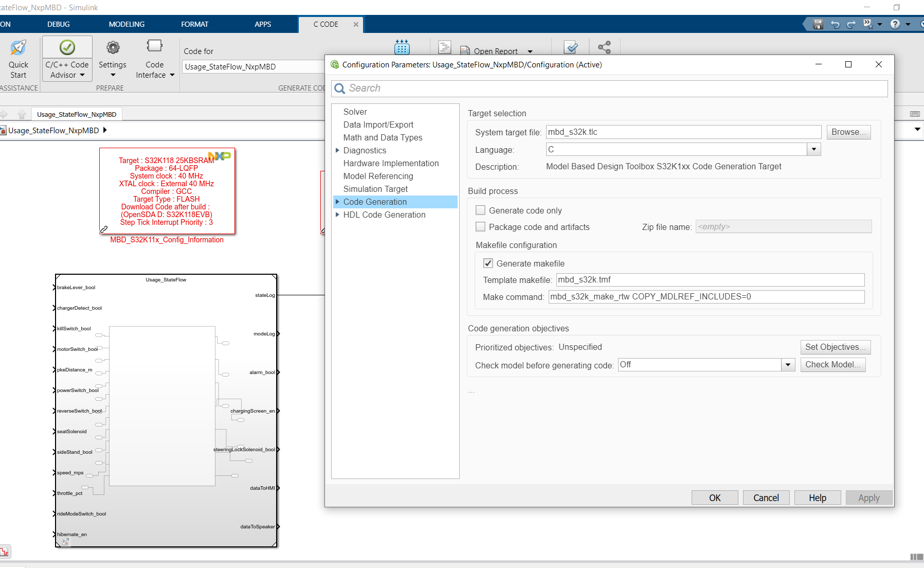924x568 pixels.
Task: Select the APPS ribbon tab
Action: [x=263, y=24]
